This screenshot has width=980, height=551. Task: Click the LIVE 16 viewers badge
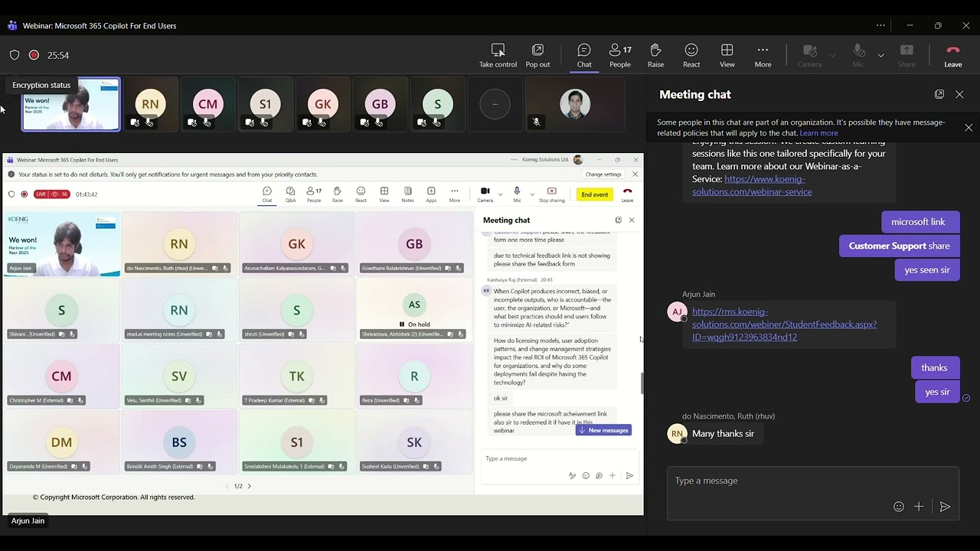click(x=52, y=194)
